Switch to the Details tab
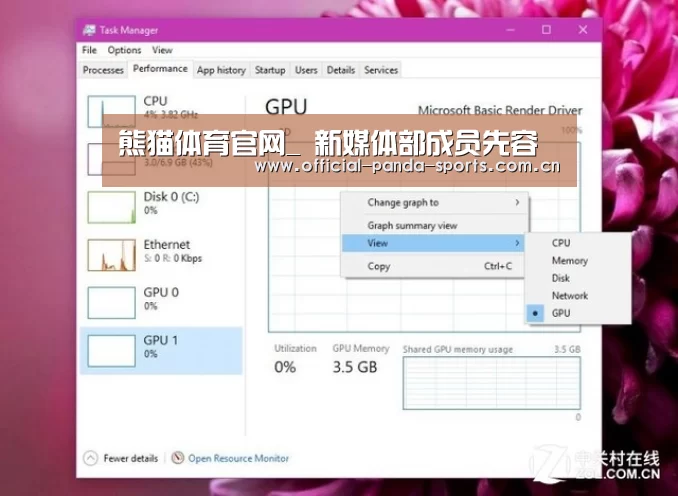 [x=341, y=70]
